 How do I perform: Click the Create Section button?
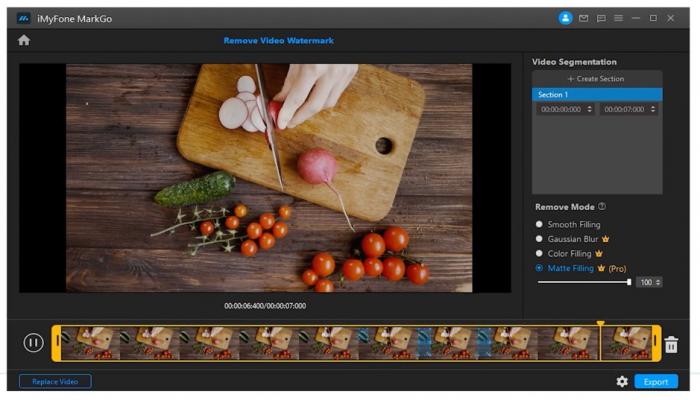pyautogui.click(x=596, y=79)
